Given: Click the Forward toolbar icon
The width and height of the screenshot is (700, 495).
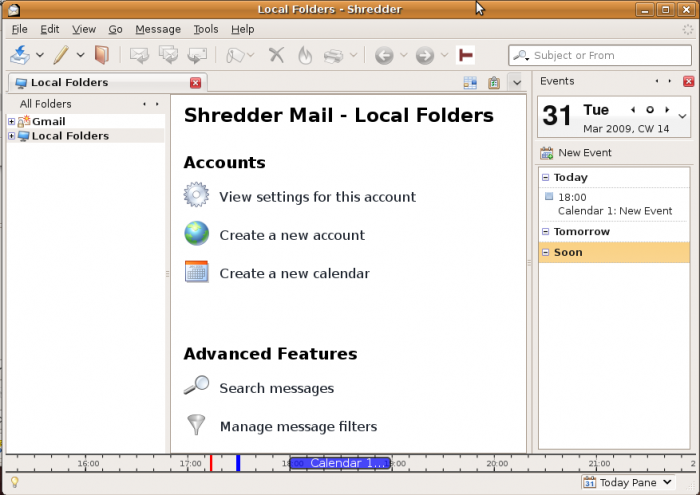Looking at the screenshot, I should pos(197,55).
